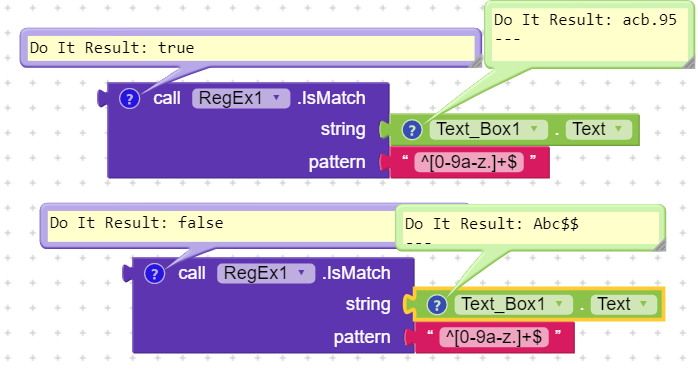Click comment icon on upper Text_Box1 block
Screen dimensions: 698x370
[x=412, y=130]
